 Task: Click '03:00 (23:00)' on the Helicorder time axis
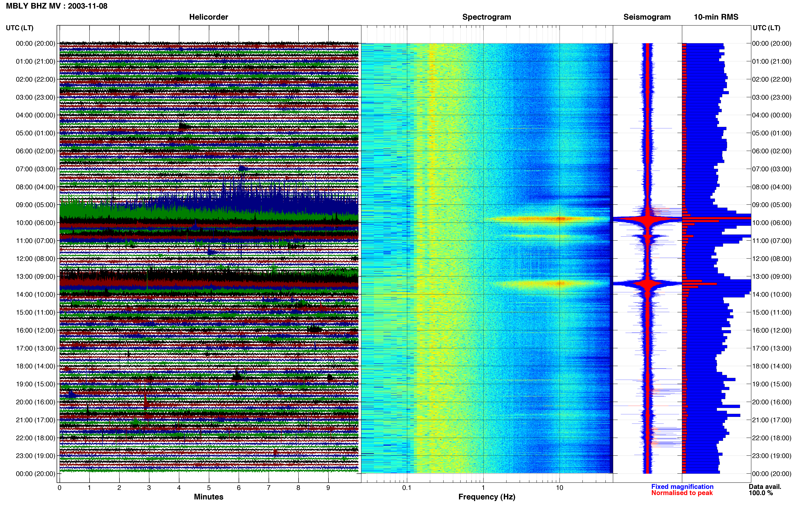tap(36, 97)
